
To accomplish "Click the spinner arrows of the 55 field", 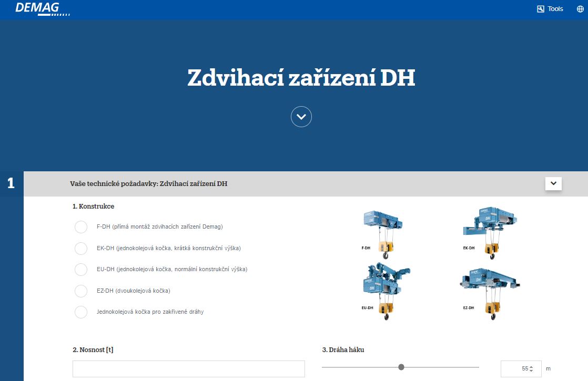I will coord(531,369).
